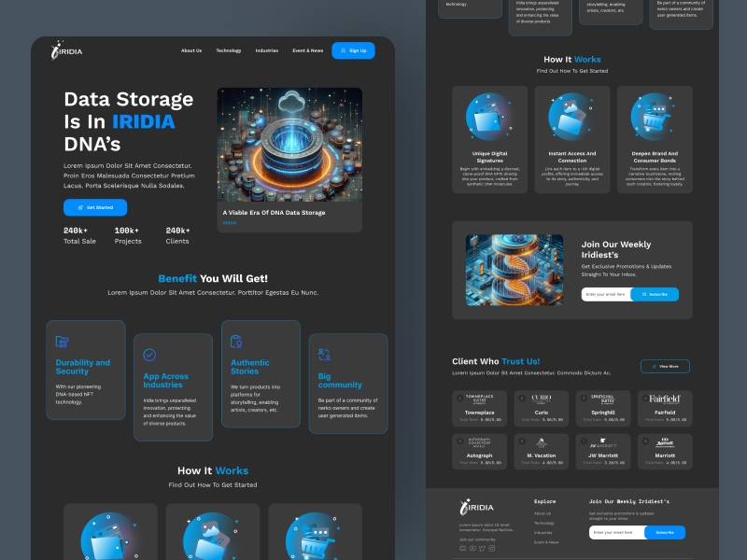Image resolution: width=747 pixels, height=560 pixels.
Task: Click 'Deepen Brand And Consumer Bonds' card title
Action: [655, 157]
